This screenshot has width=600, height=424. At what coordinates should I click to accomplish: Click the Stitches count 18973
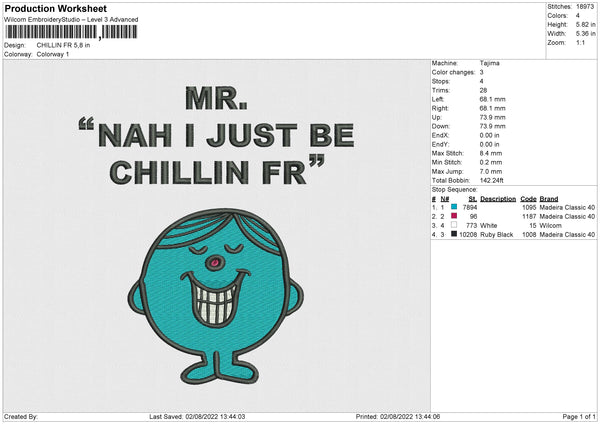[586, 6]
